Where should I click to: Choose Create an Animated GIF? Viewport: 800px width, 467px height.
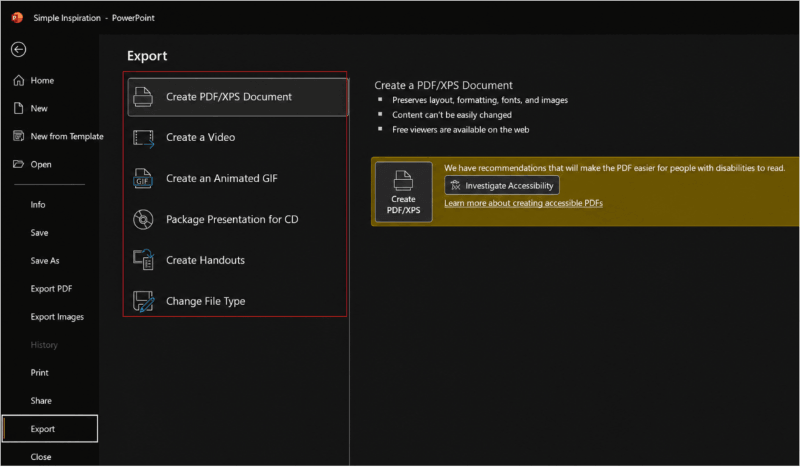238,178
